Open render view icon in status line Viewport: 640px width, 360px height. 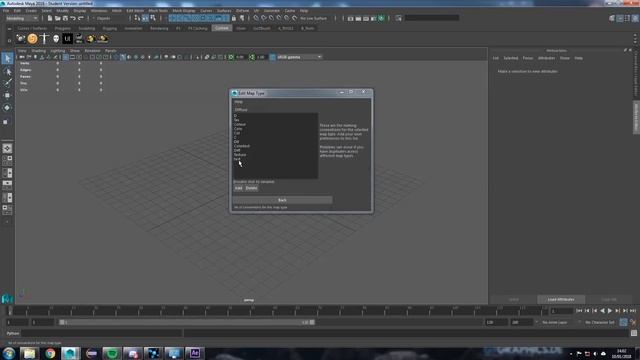(351, 18)
